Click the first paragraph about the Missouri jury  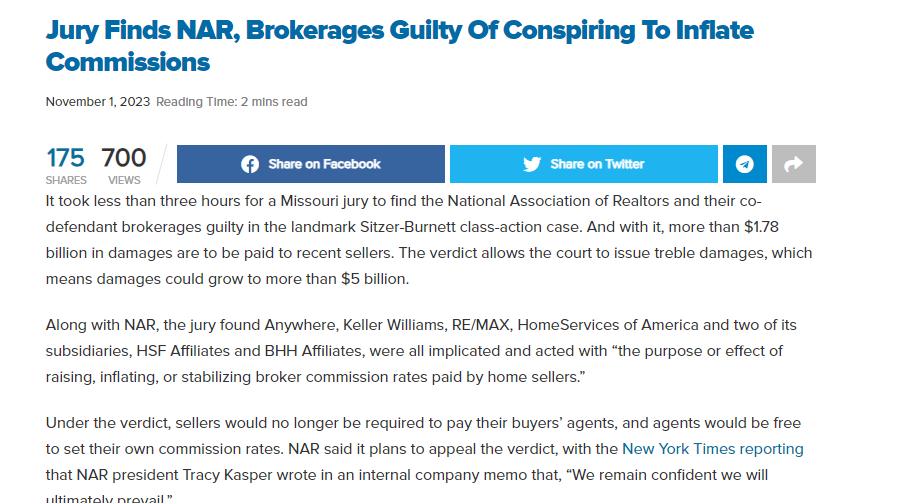click(429, 240)
